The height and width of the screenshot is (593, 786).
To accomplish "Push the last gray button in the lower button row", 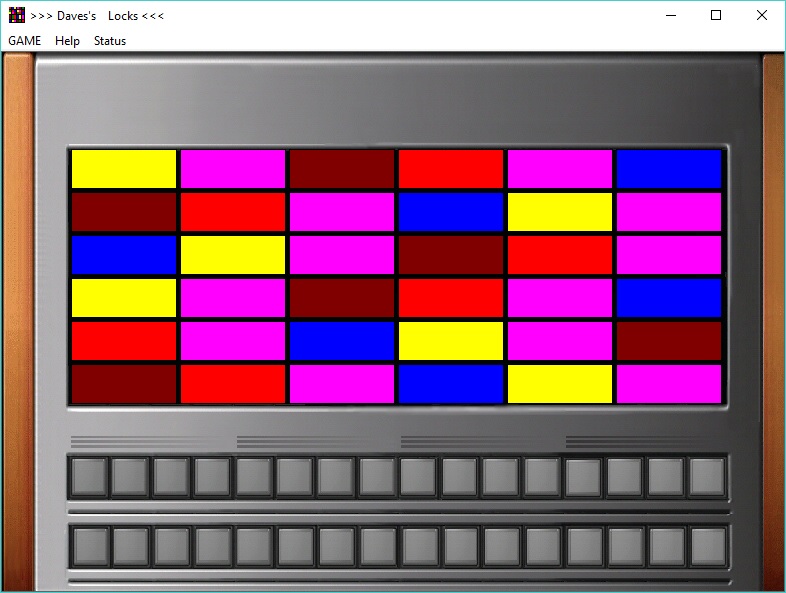I will (709, 546).
